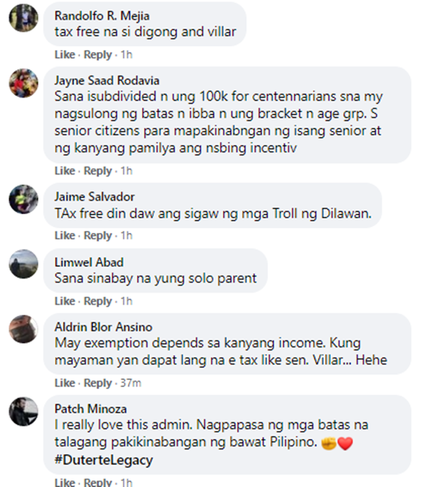Open Randolfo R. Mejia's profile picture
448x487 pixels.
pyautogui.click(x=23, y=18)
